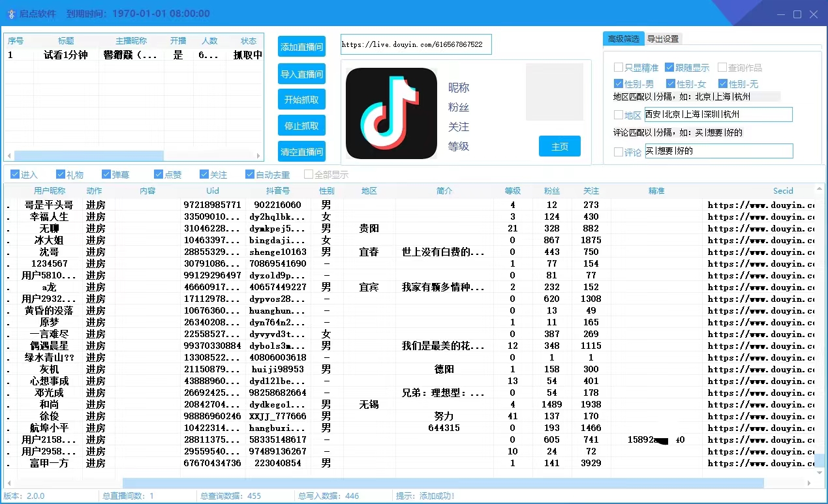Uncheck the 性别-女 filter
Viewport: 828px width, 504px height.
click(671, 83)
